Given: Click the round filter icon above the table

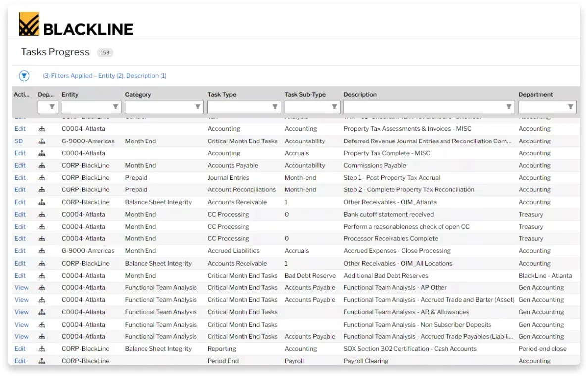Looking at the screenshot, I should click(x=24, y=76).
